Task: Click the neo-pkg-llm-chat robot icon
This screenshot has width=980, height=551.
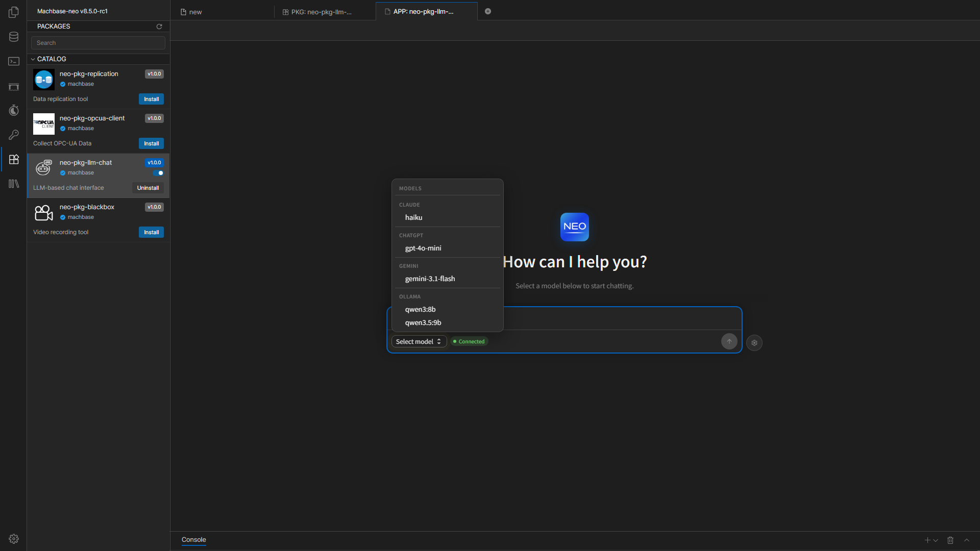Action: click(x=44, y=167)
